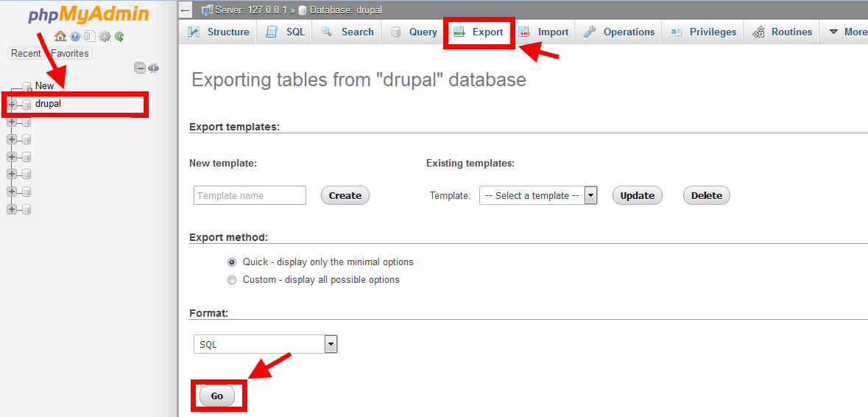Click the Create template button

point(345,195)
